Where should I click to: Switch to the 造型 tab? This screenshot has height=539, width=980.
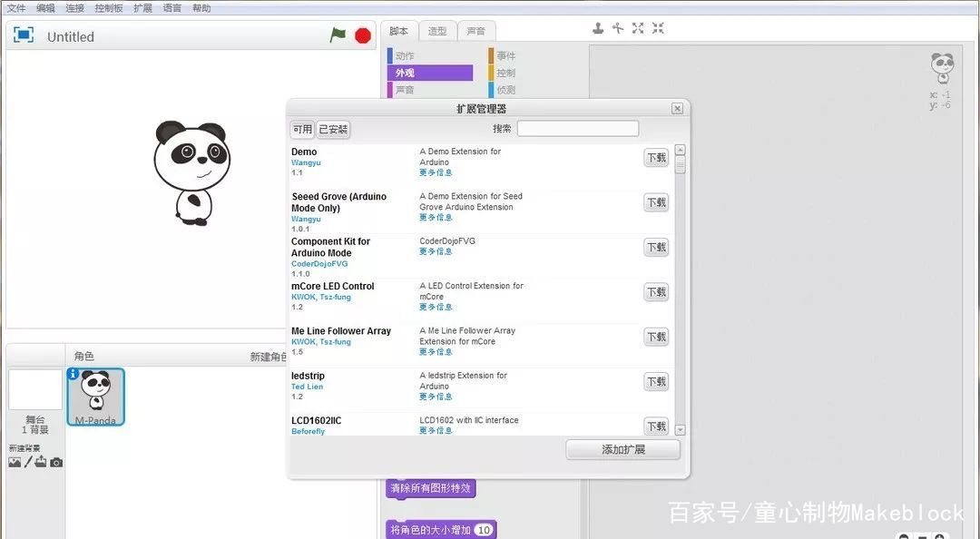coord(437,31)
